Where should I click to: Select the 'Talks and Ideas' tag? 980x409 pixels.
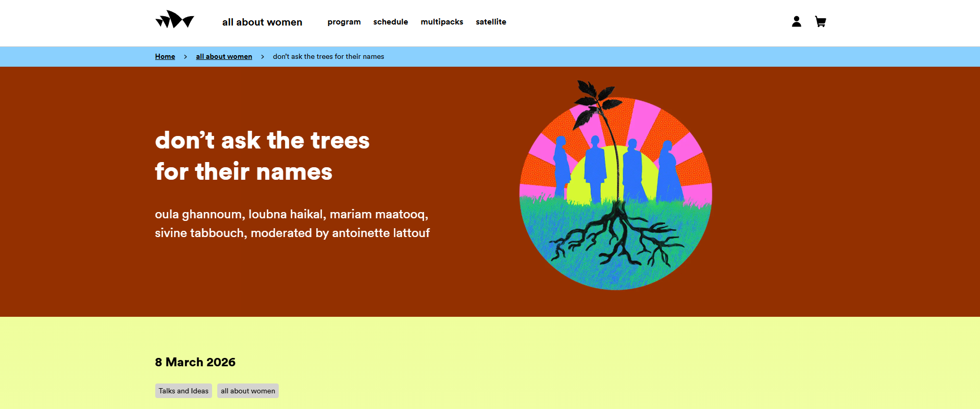pos(183,391)
